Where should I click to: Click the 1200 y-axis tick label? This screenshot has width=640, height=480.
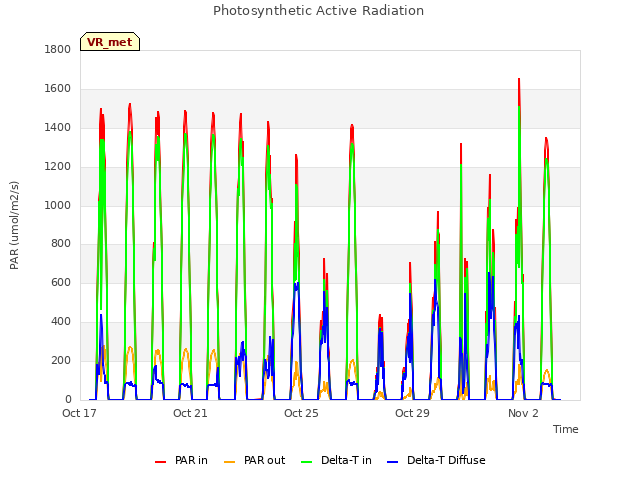click(x=58, y=167)
